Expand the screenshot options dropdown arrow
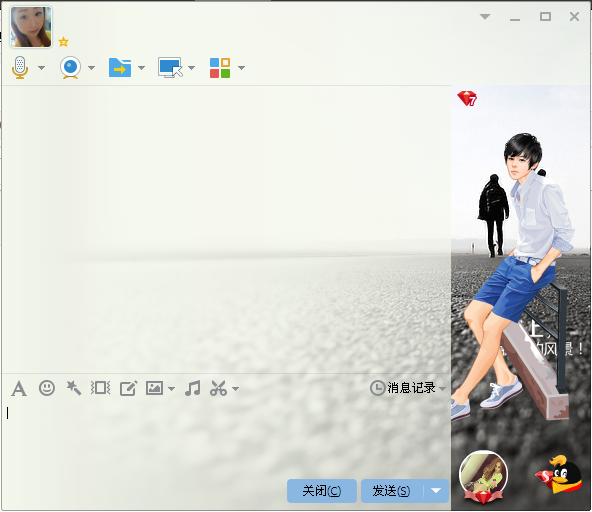Image resolution: width=592 pixels, height=512 pixels. (236, 389)
